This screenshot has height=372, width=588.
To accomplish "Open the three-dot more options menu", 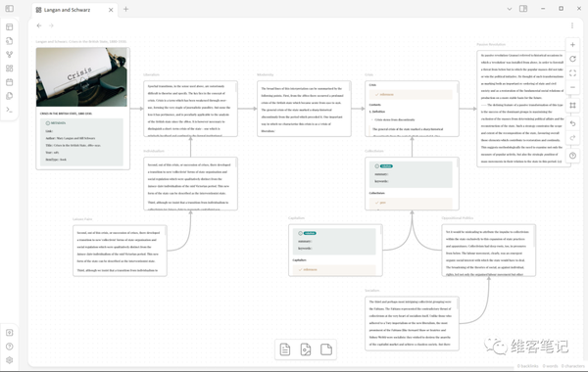I will pyautogui.click(x=572, y=25).
